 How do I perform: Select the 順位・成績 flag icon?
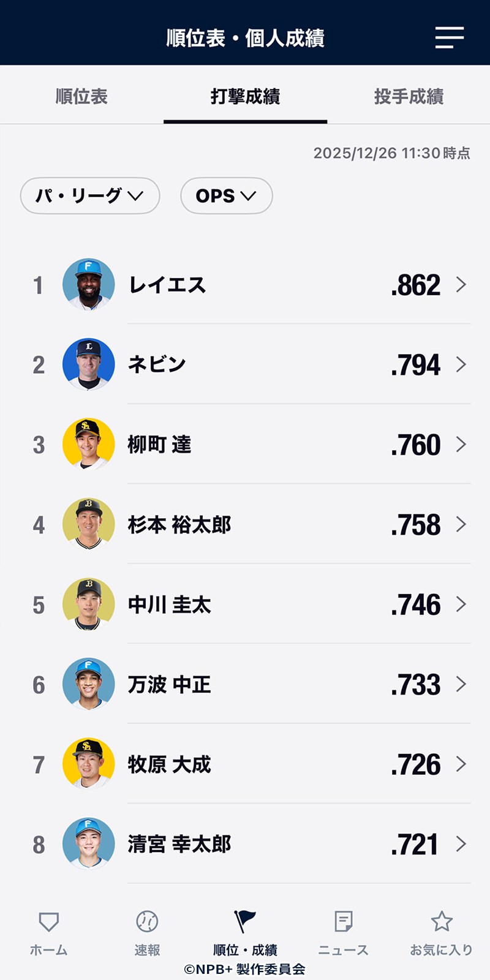coord(245,921)
